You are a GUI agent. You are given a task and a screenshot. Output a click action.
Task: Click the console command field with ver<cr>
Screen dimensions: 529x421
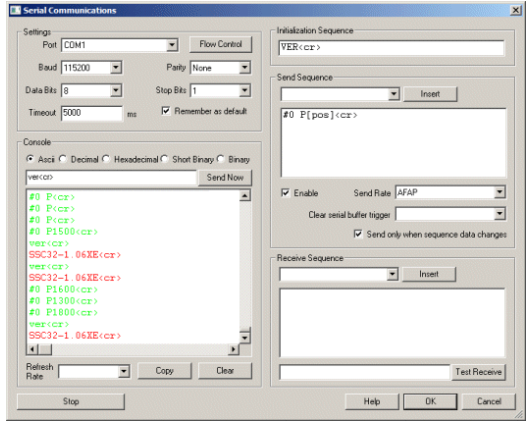[111, 177]
